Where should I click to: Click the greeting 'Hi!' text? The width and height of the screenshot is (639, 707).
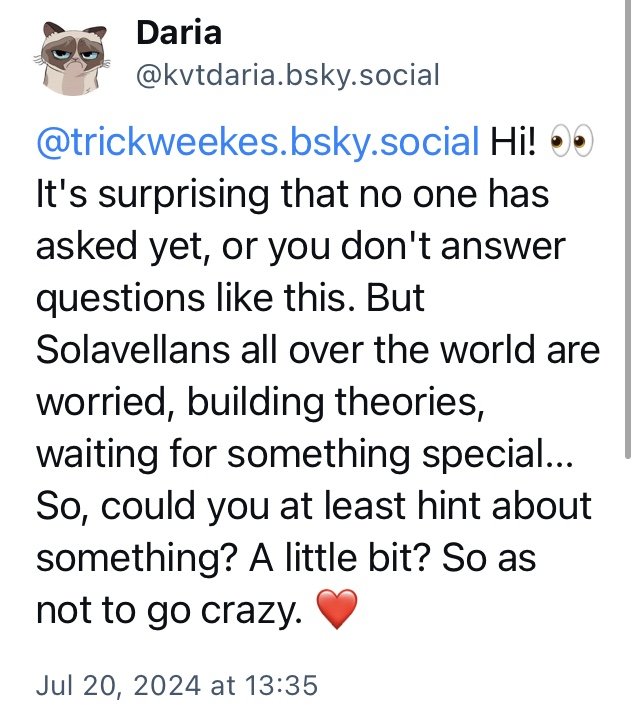(x=515, y=141)
